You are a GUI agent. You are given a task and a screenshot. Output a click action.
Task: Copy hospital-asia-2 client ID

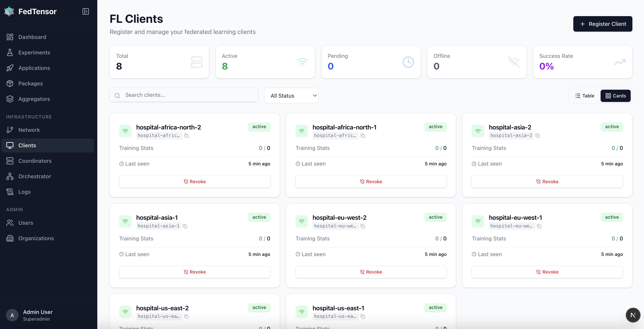click(x=538, y=136)
